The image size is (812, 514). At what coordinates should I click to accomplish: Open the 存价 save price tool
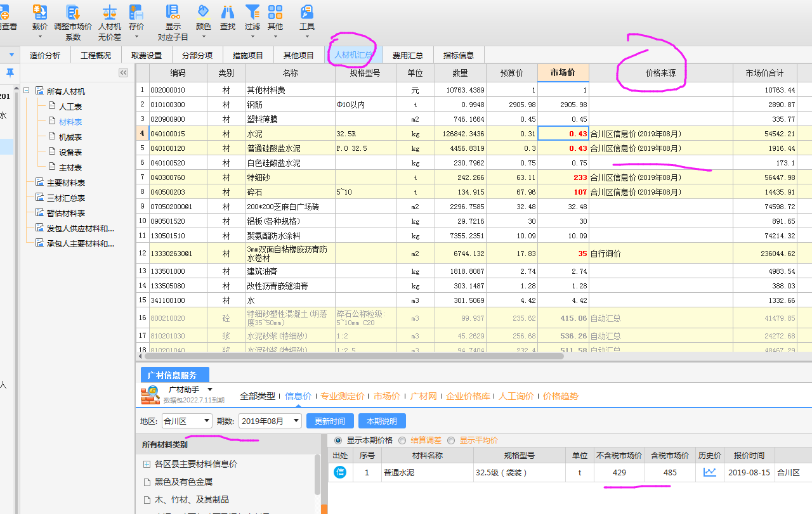[136, 12]
